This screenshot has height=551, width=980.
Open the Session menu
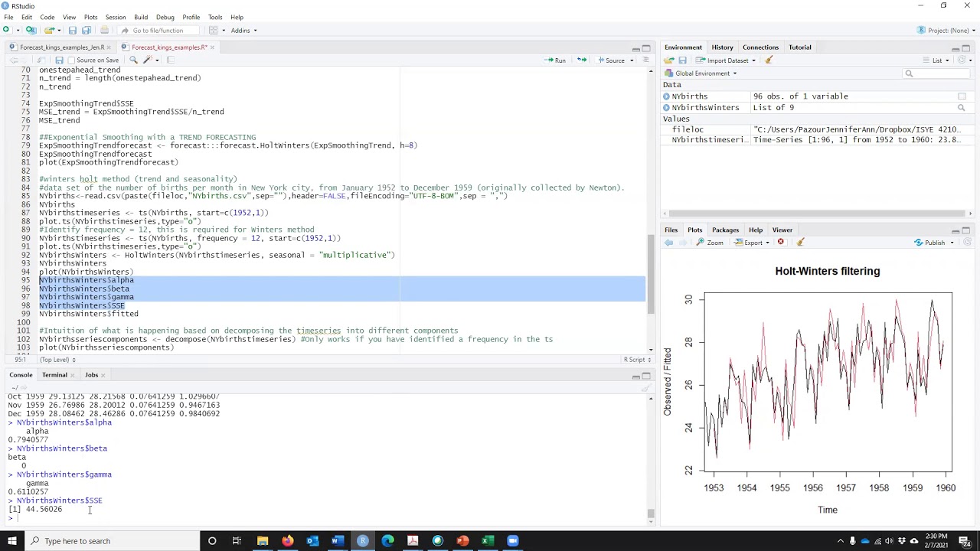tap(116, 17)
